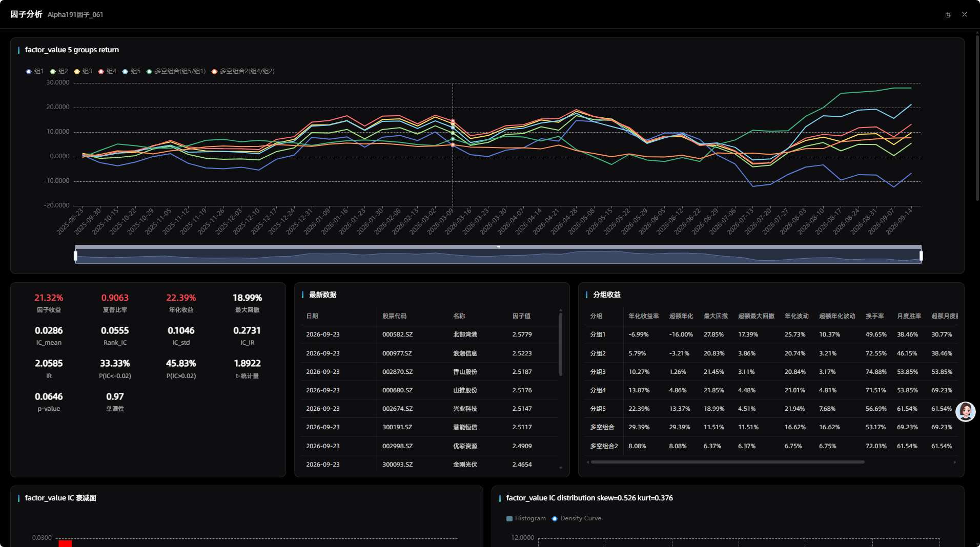This screenshot has width=980, height=547.
Task: Click the 最大回撤 column header in 分组收益
Action: 716,316
